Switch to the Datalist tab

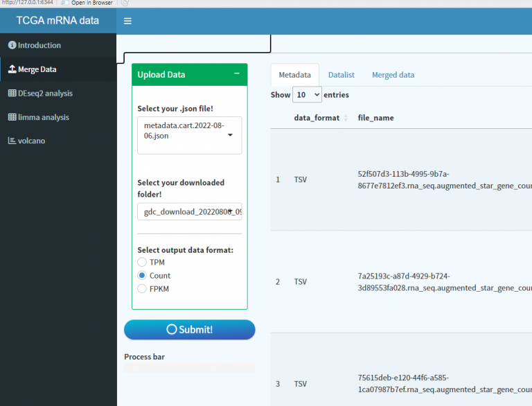point(341,75)
